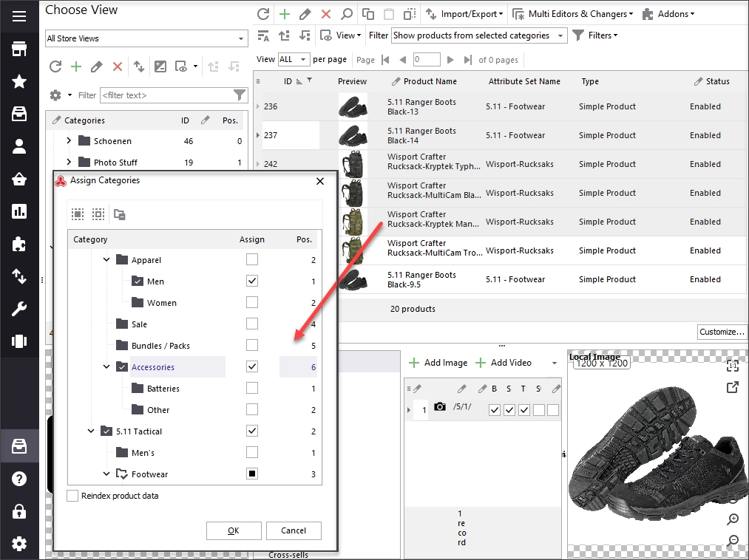
Task: Click the red delete product X icon
Action: [326, 14]
